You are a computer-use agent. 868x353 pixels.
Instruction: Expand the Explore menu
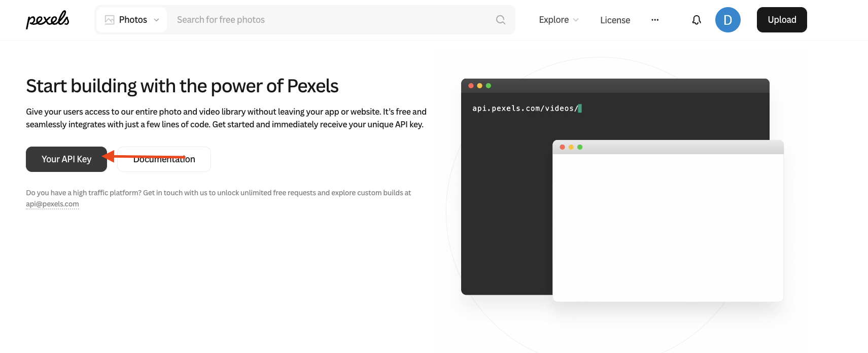click(559, 20)
